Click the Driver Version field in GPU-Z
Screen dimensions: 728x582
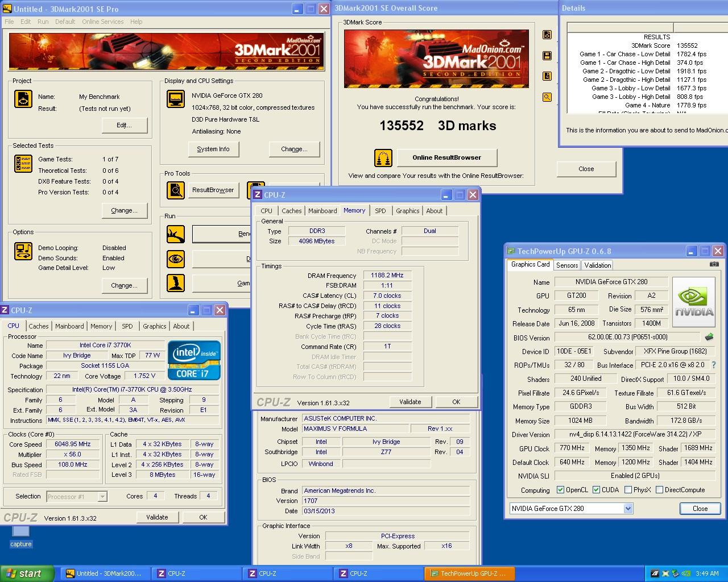[x=636, y=434]
